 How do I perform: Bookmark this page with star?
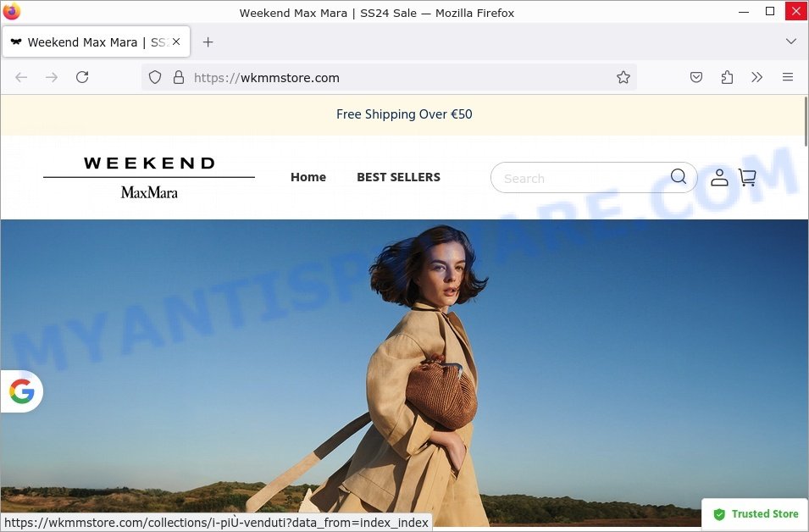[x=623, y=77]
